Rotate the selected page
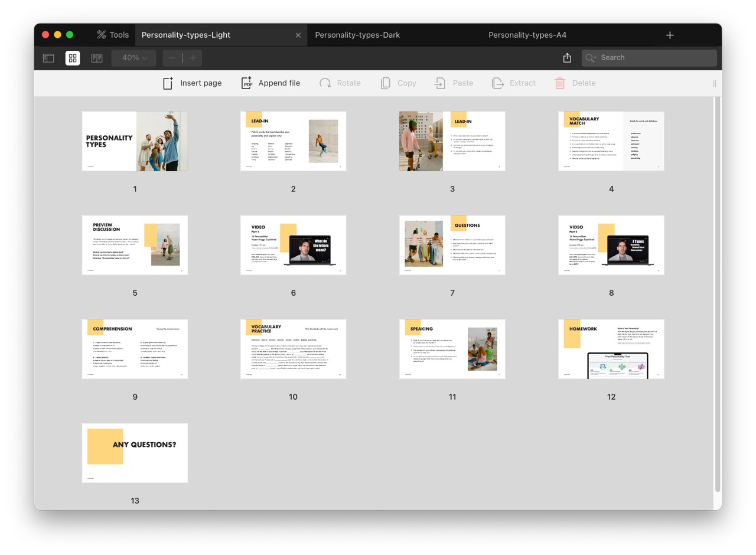 [x=340, y=83]
